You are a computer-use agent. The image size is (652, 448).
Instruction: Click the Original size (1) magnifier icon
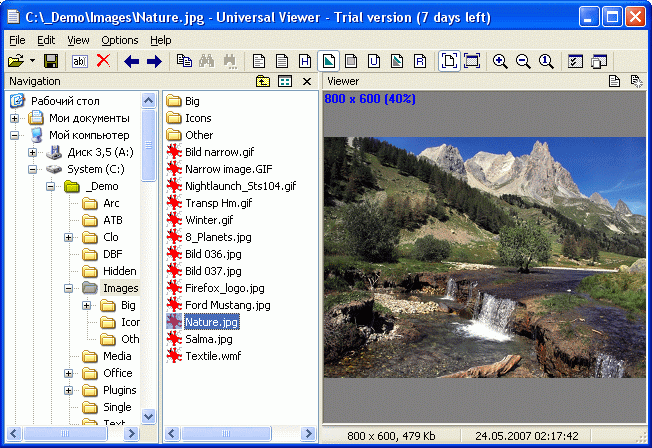click(546, 61)
